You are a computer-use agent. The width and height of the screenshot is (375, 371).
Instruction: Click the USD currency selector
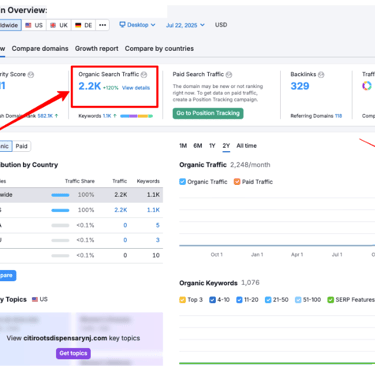tap(221, 25)
